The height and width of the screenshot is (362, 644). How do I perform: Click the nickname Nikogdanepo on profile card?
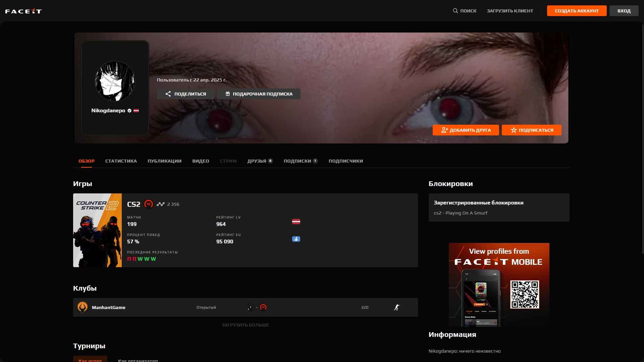pos(108,111)
